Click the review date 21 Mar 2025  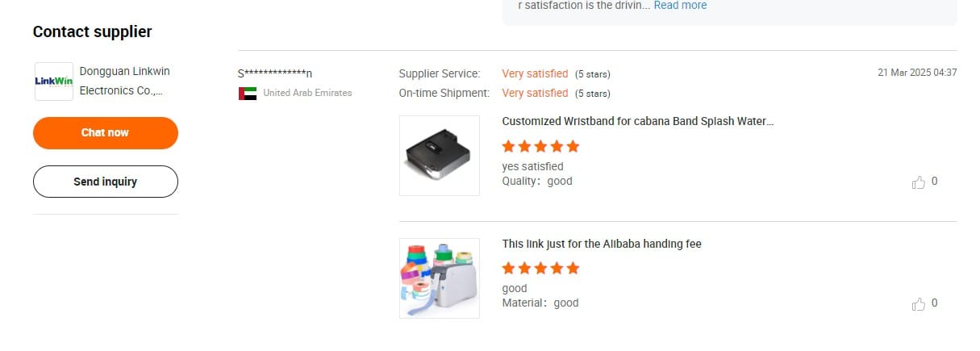[917, 73]
